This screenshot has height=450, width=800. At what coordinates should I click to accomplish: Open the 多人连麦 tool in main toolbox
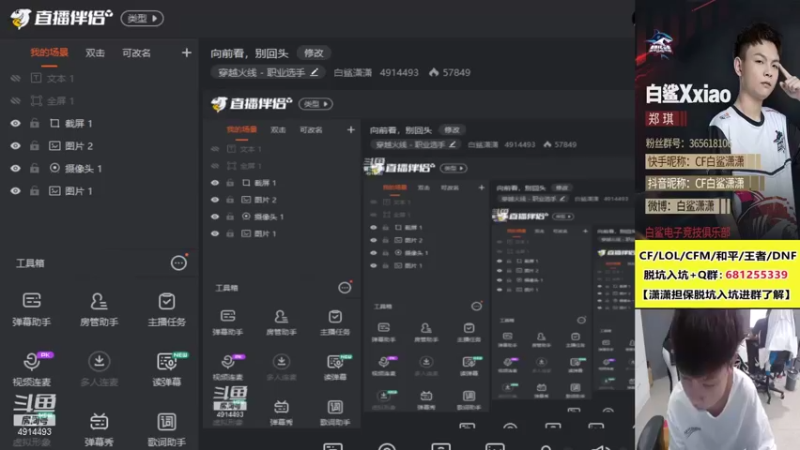click(99, 368)
